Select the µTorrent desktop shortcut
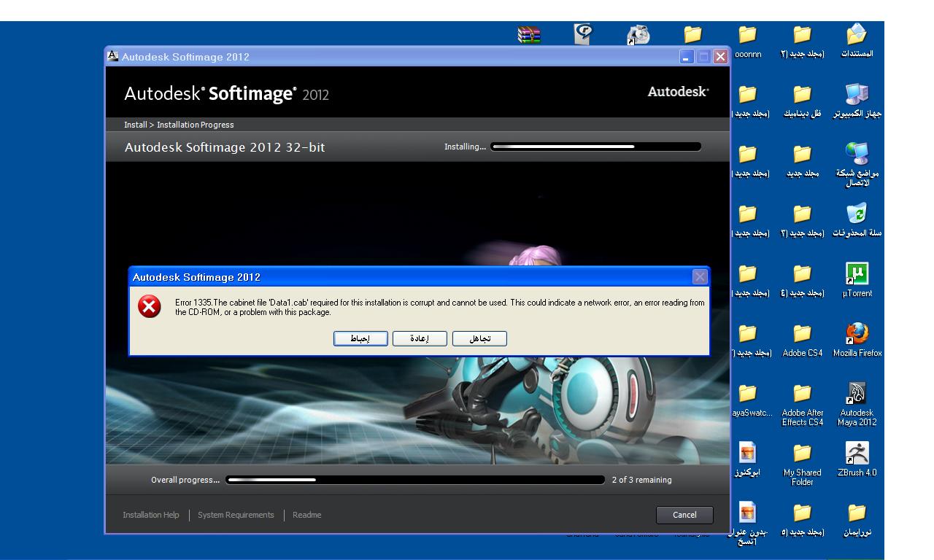The image size is (934, 560). (x=857, y=281)
